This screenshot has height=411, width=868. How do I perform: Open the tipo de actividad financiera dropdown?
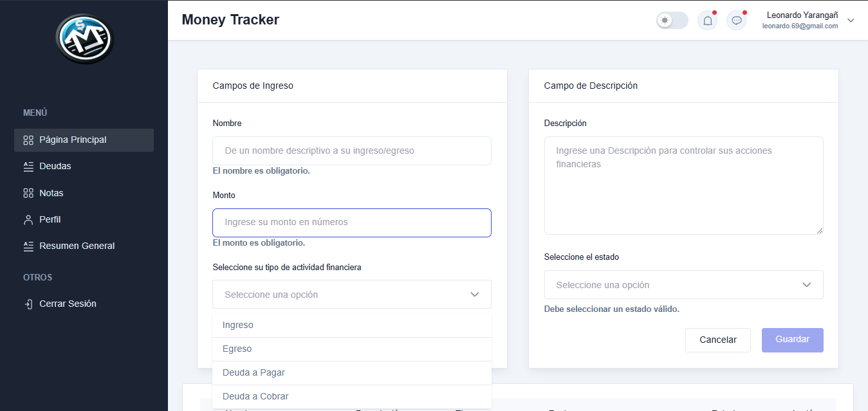click(x=352, y=295)
